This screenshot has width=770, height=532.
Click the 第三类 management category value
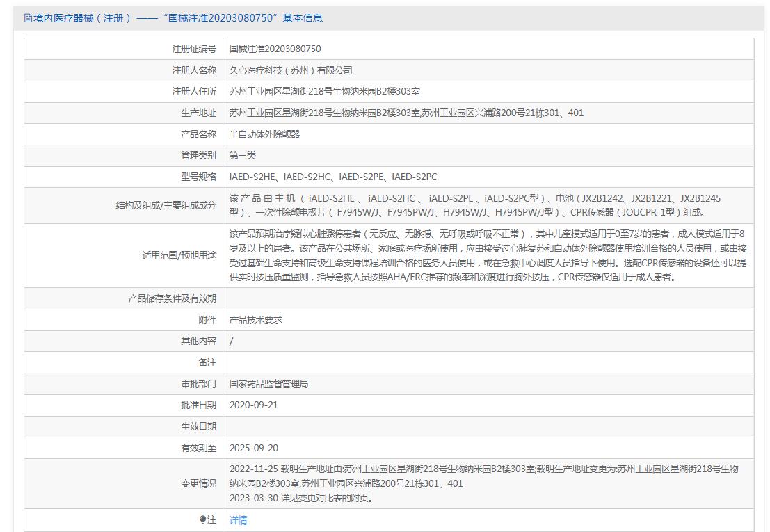(x=243, y=155)
